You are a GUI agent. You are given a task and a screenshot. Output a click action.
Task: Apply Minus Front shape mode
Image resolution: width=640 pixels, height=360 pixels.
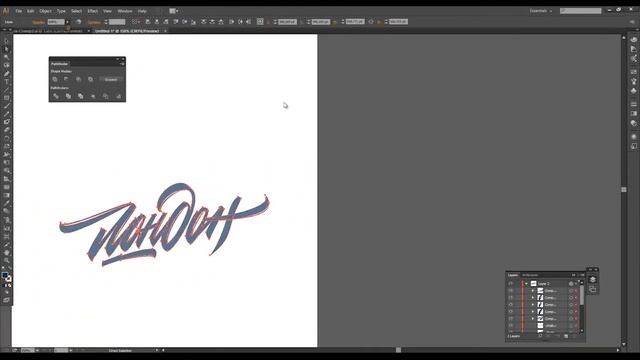point(67,79)
